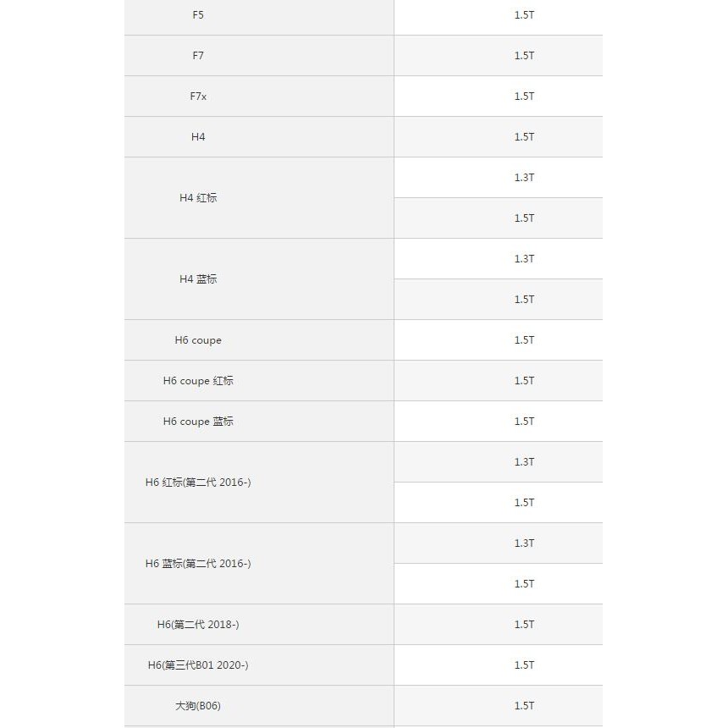
Task: Click the H6 coupe model cell
Action: click(198, 340)
